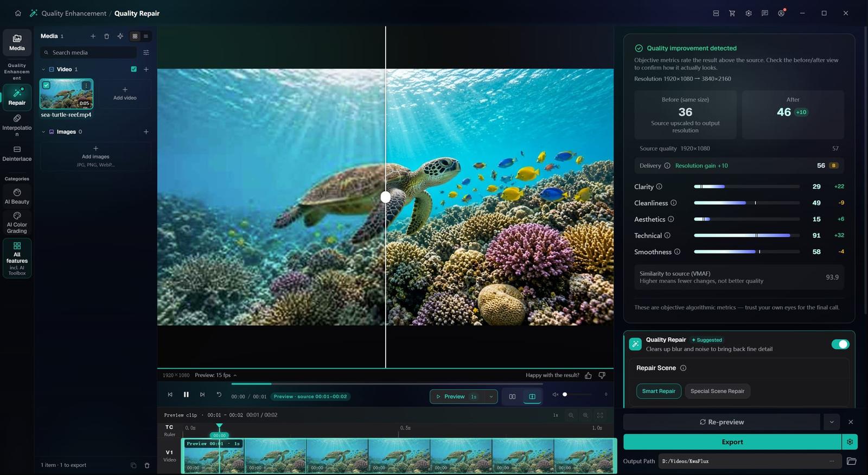
Task: Open AI Color Grading category
Action: 17,223
